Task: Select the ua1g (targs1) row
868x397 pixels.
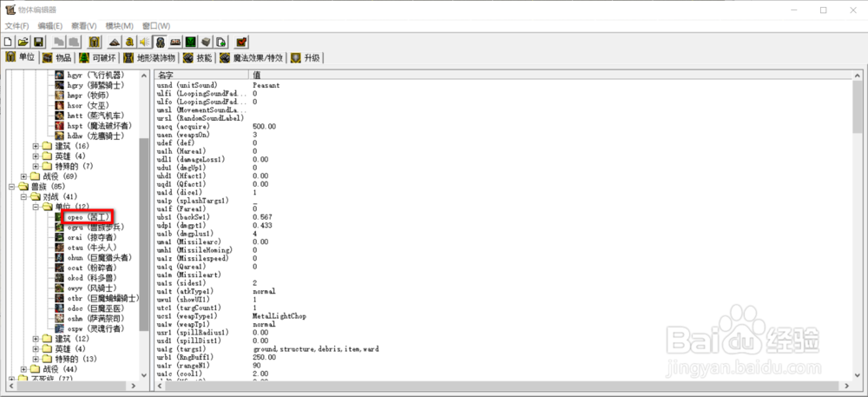Action: tap(503, 349)
